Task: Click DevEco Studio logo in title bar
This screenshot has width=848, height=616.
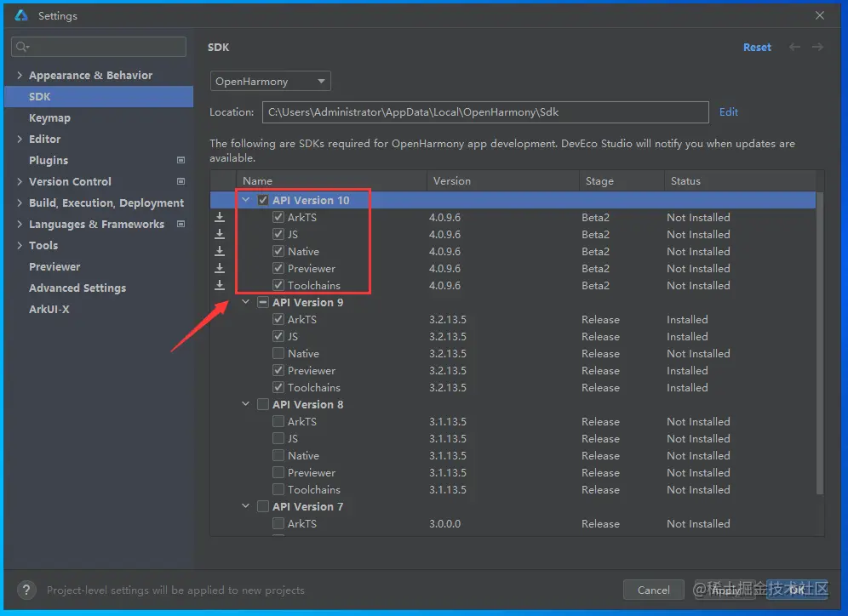Action: 21,15
